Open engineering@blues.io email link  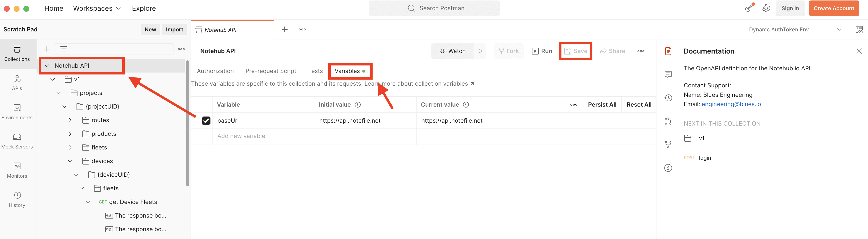click(x=731, y=104)
